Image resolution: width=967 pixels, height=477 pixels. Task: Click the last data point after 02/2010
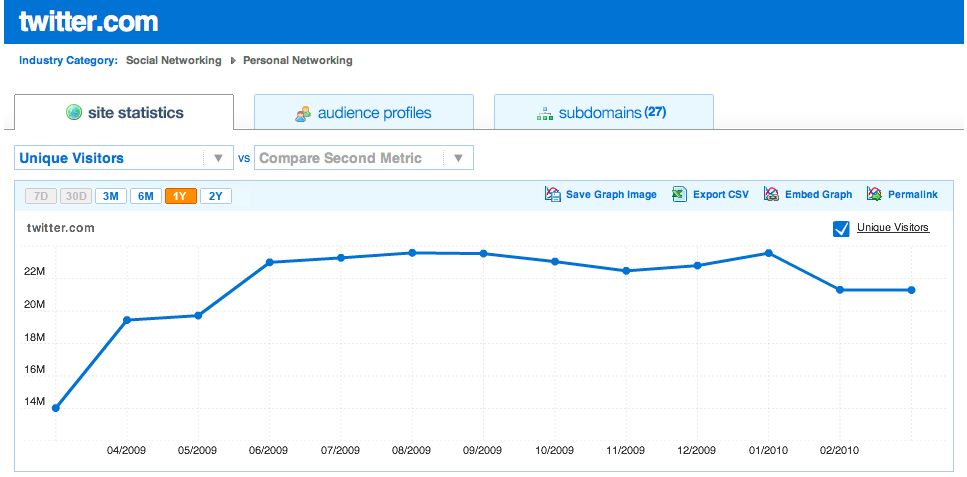[x=911, y=289]
